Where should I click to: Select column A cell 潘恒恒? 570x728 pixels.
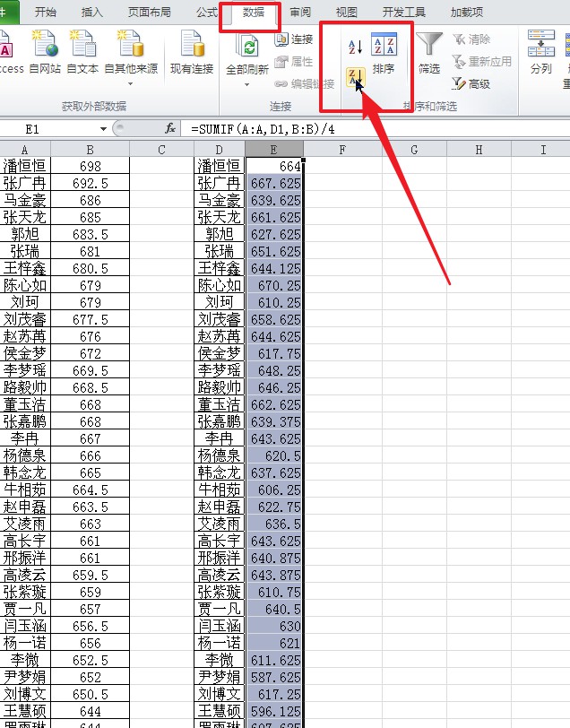tap(25, 166)
